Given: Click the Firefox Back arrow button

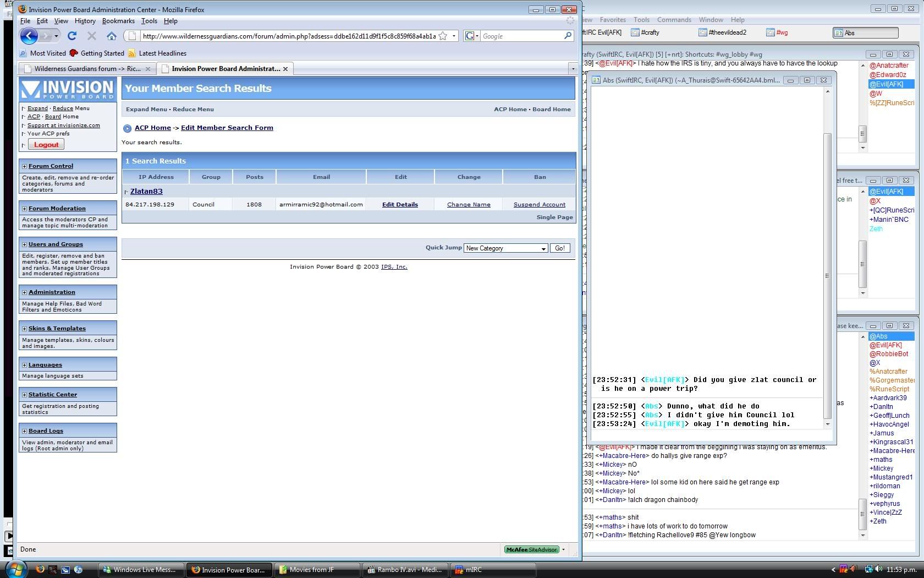Looking at the screenshot, I should [29, 36].
